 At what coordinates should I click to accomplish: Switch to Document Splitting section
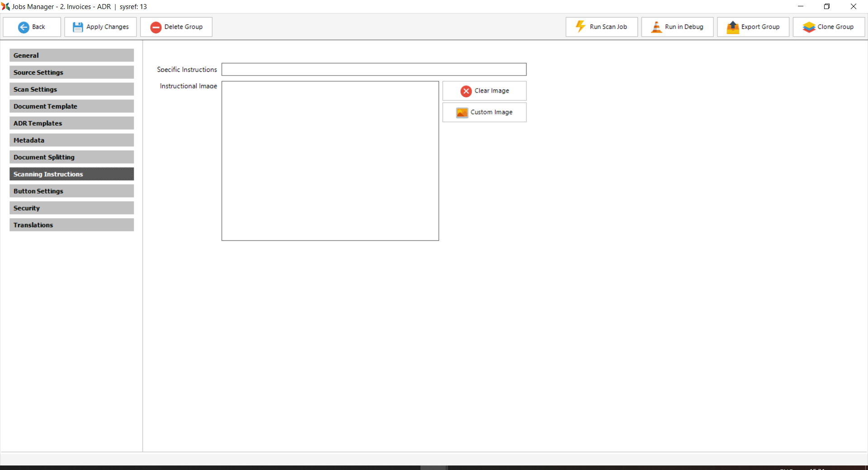point(71,157)
